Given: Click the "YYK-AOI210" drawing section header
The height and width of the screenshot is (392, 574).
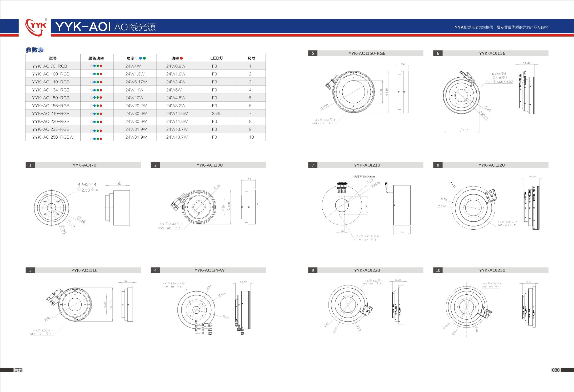Looking at the screenshot, I should pyautogui.click(x=366, y=165).
